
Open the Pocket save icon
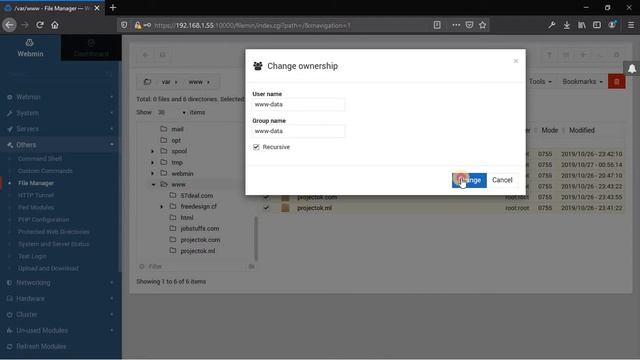[469, 25]
